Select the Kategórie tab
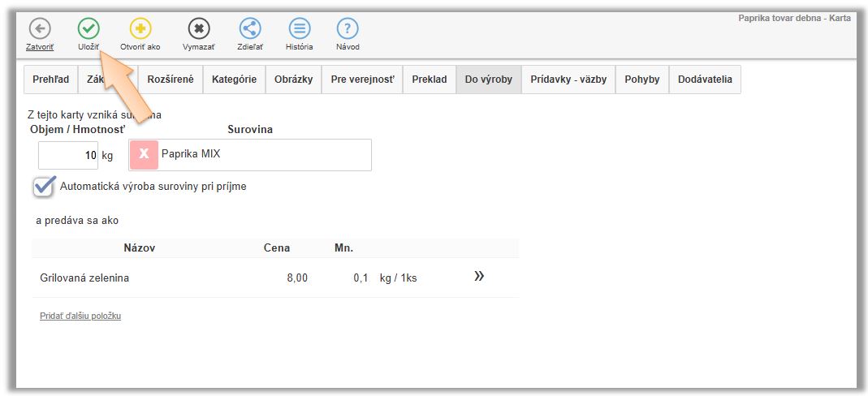 click(234, 80)
